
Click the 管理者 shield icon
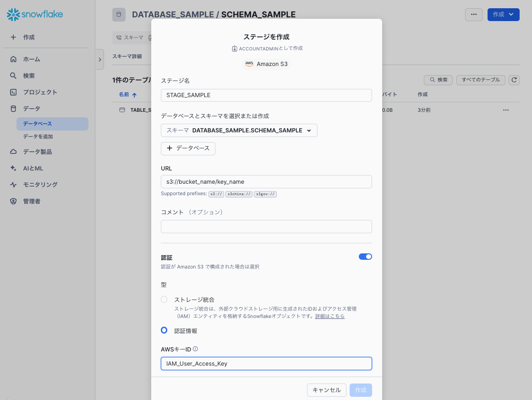(13, 201)
